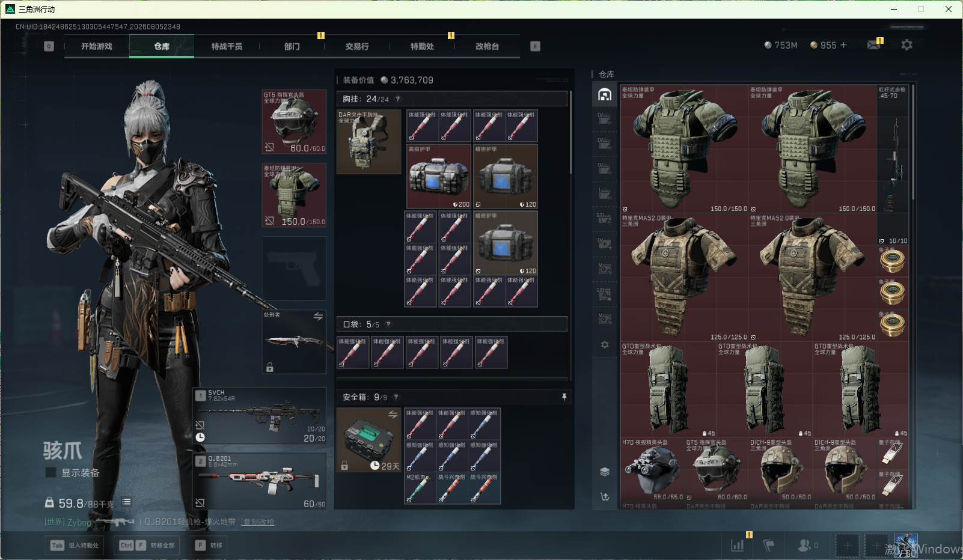Open warehouse sidebar gear settings icon
The width and height of the screenshot is (963, 560).
pos(605,345)
